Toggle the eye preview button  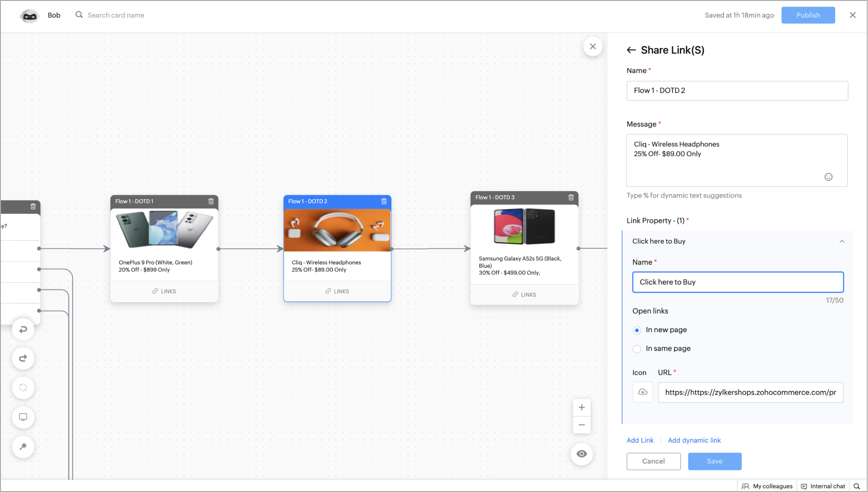click(x=582, y=454)
